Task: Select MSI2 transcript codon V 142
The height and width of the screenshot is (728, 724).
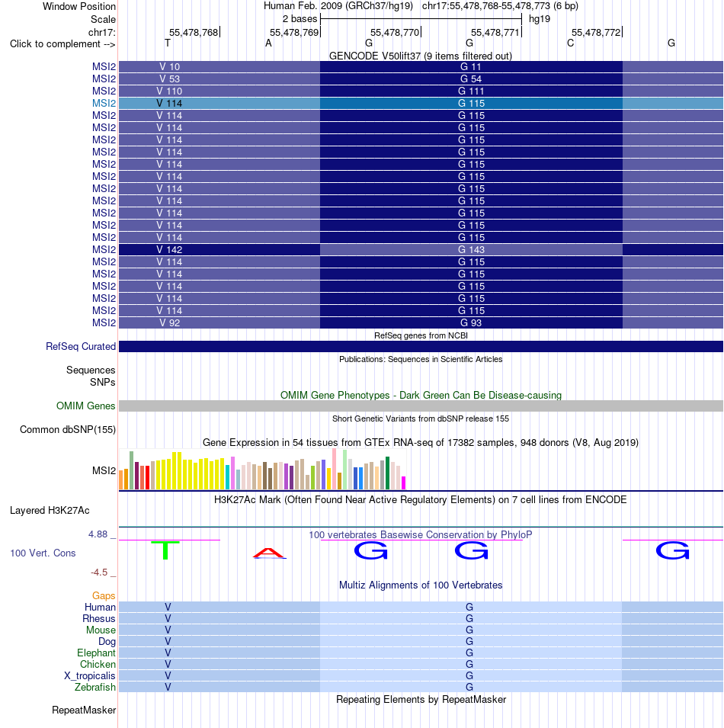Action: [x=169, y=250]
